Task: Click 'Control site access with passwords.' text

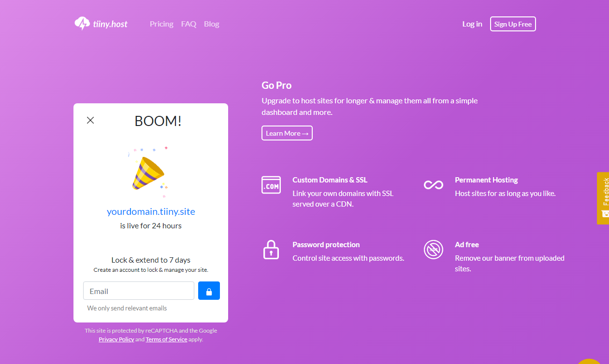Action: tap(348, 258)
